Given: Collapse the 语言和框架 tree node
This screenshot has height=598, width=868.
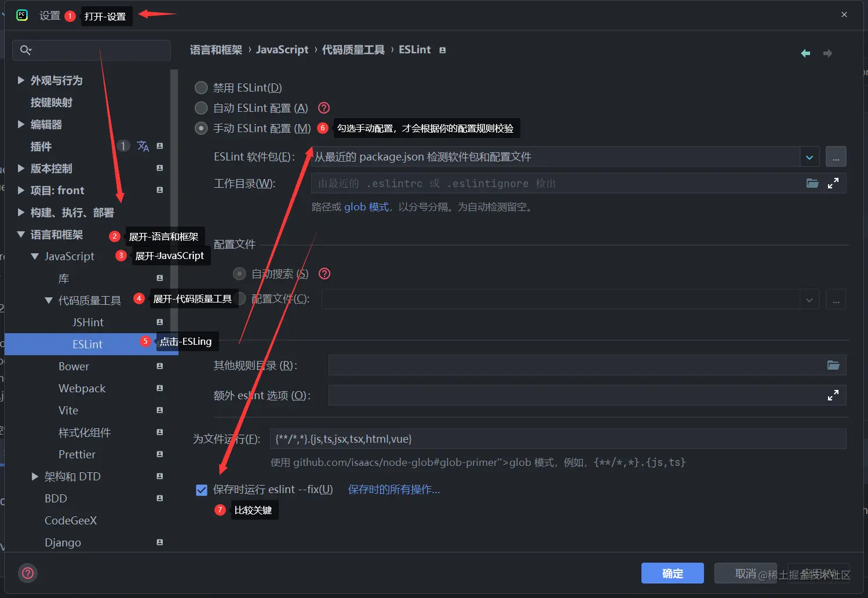Looking at the screenshot, I should click(21, 234).
